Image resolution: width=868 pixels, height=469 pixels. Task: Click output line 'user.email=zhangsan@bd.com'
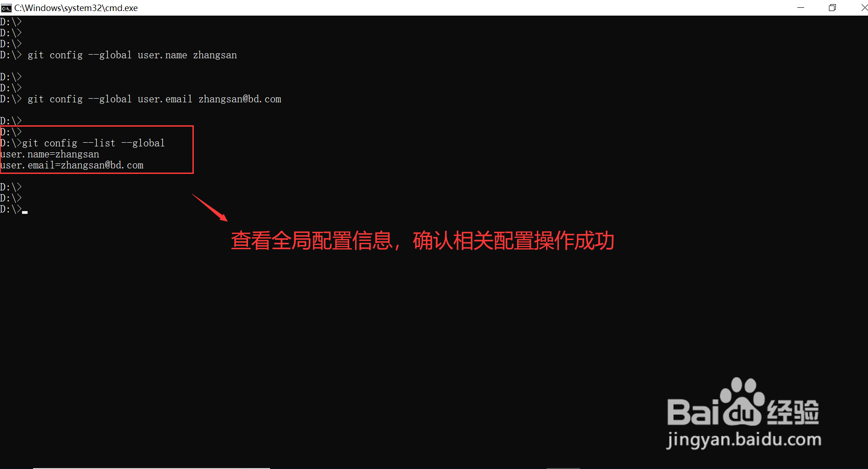(72, 165)
